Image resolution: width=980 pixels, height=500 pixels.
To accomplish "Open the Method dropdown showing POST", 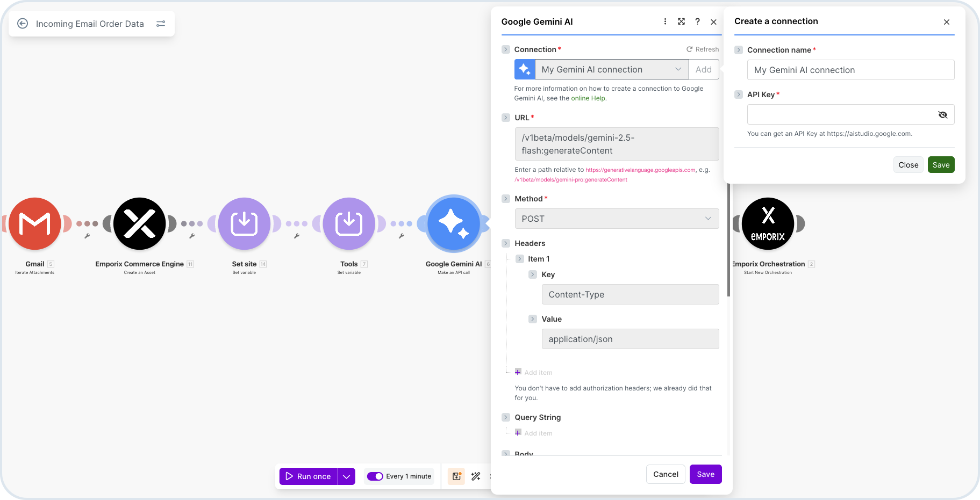I will tap(617, 219).
